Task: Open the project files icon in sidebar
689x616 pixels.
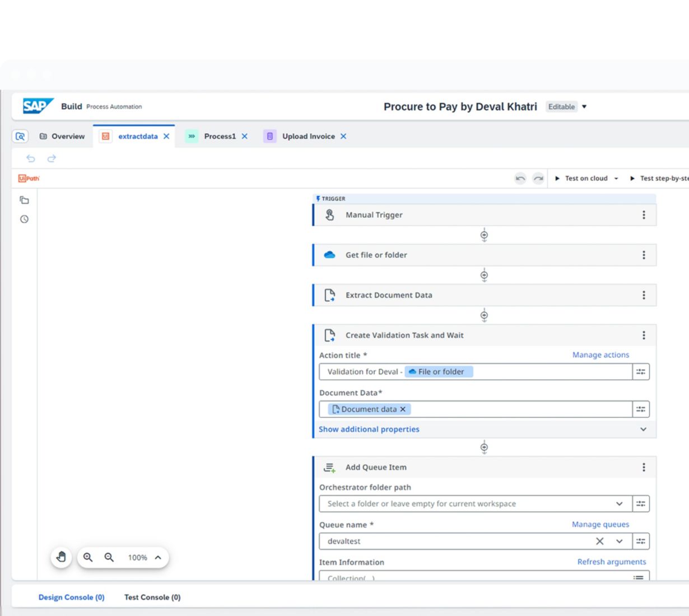Action: (x=24, y=200)
